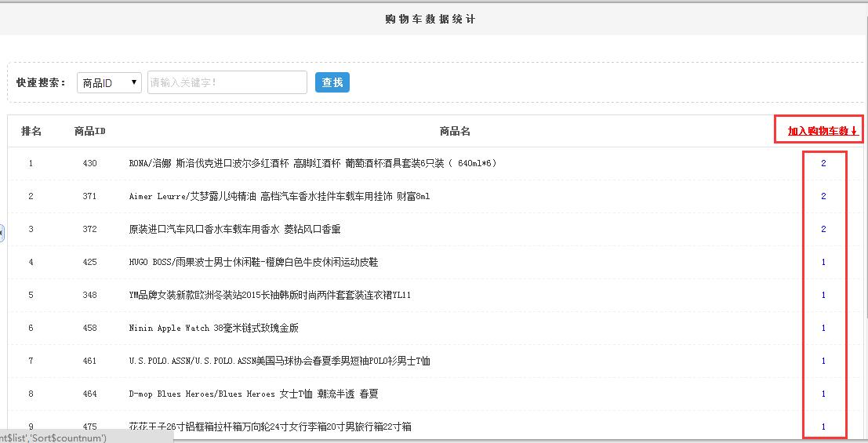Viewport: 868px width, 443px height.
Task: Click product ID 458 cell
Action: [x=89, y=328]
